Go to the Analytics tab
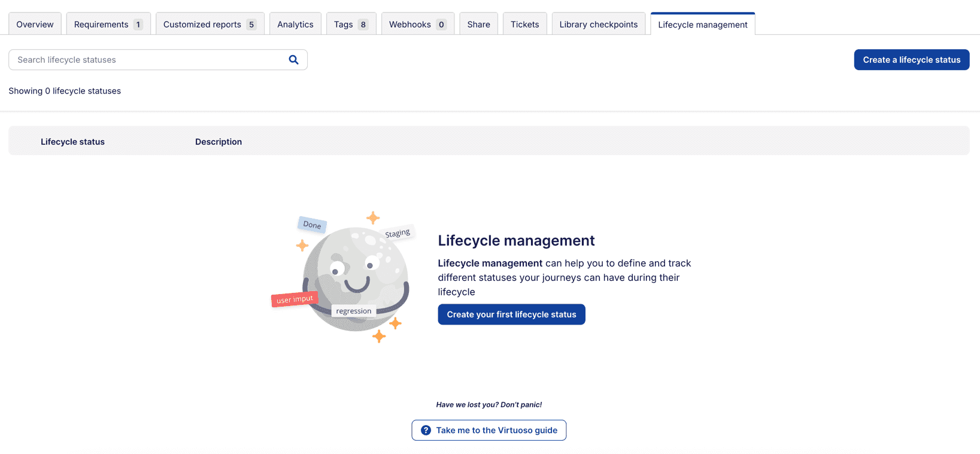 (295, 24)
